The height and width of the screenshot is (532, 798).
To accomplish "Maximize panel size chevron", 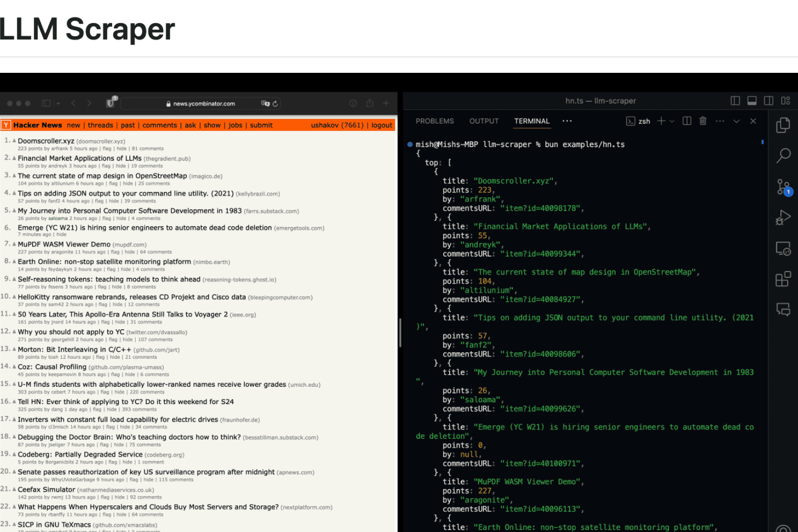I will (x=736, y=121).
